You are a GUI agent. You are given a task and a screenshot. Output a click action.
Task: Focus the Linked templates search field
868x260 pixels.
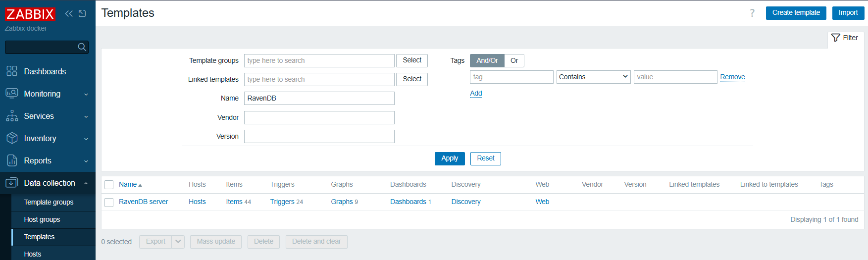pos(319,79)
